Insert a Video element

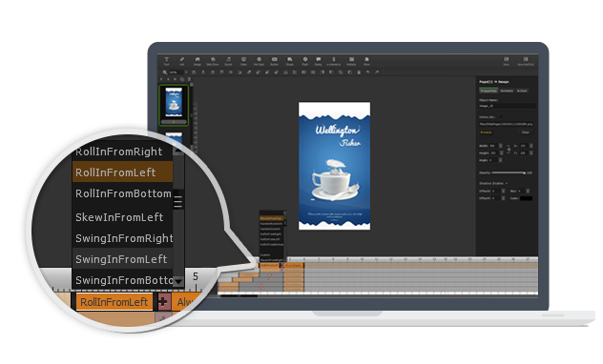243,61
